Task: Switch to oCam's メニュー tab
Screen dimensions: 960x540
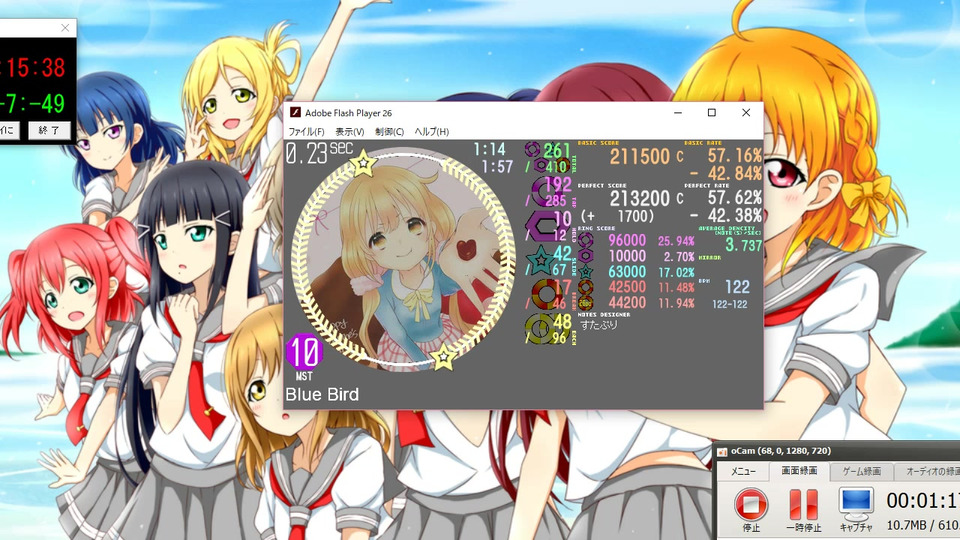Action: [x=743, y=471]
